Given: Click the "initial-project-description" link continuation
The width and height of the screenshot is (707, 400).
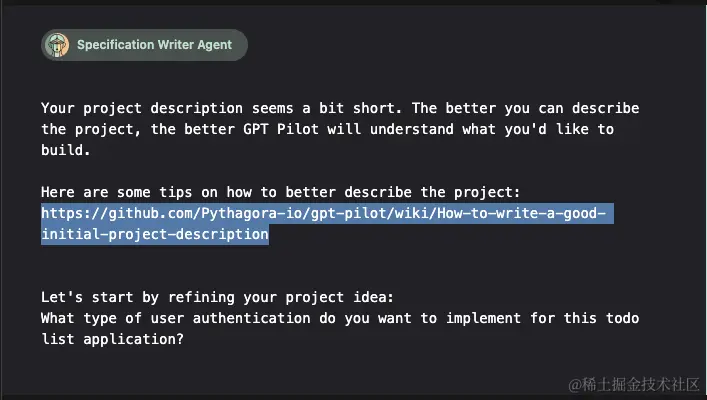Looking at the screenshot, I should coord(155,234).
